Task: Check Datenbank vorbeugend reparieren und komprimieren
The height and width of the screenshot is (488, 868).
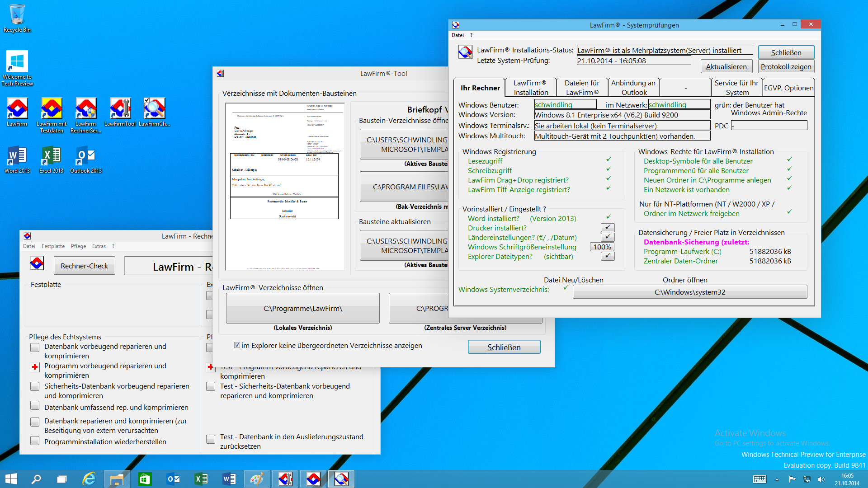Action: click(35, 347)
